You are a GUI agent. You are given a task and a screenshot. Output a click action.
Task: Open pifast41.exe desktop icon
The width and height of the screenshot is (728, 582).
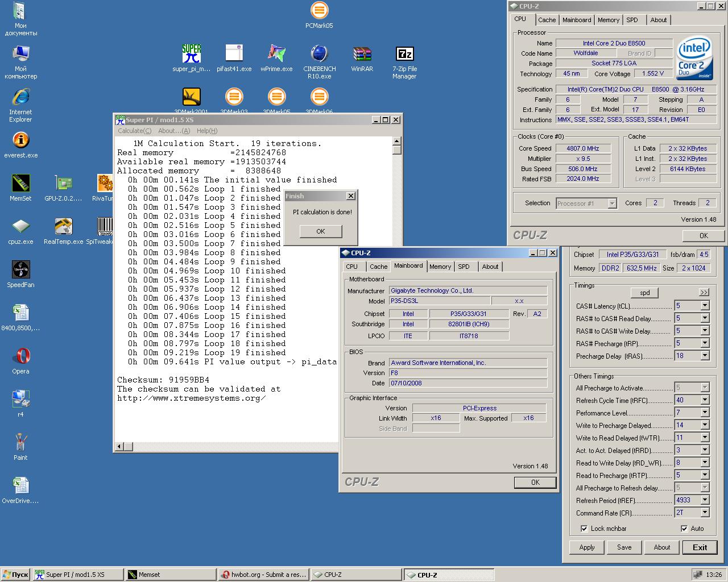click(x=234, y=59)
